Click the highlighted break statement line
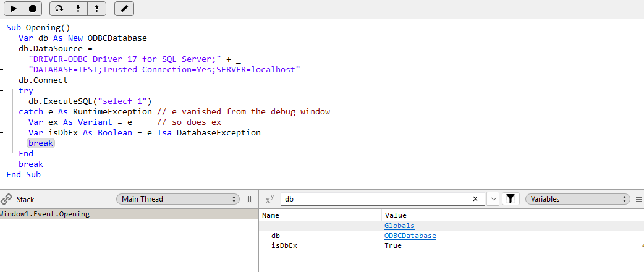The width and height of the screenshot is (644, 272). [41, 143]
